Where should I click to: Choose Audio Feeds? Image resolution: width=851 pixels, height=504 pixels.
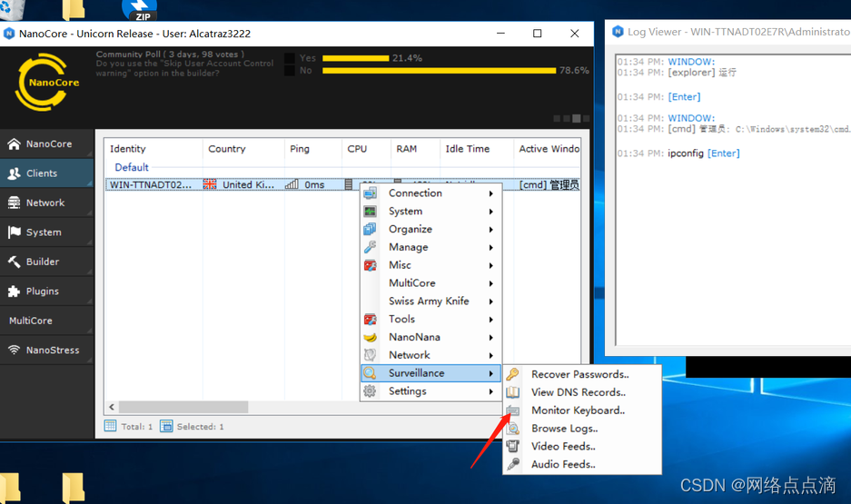point(582,464)
